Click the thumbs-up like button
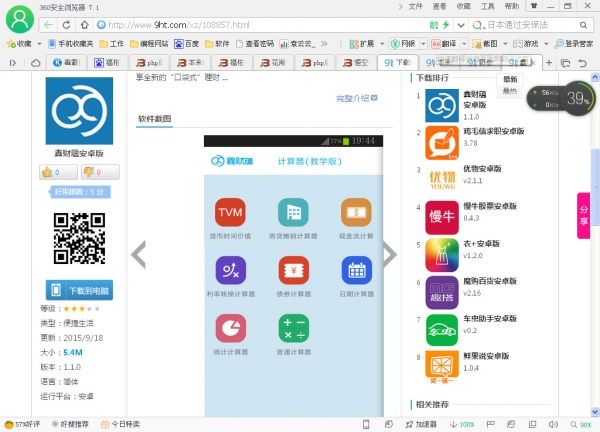The height and width of the screenshot is (432, 600). click(58, 172)
